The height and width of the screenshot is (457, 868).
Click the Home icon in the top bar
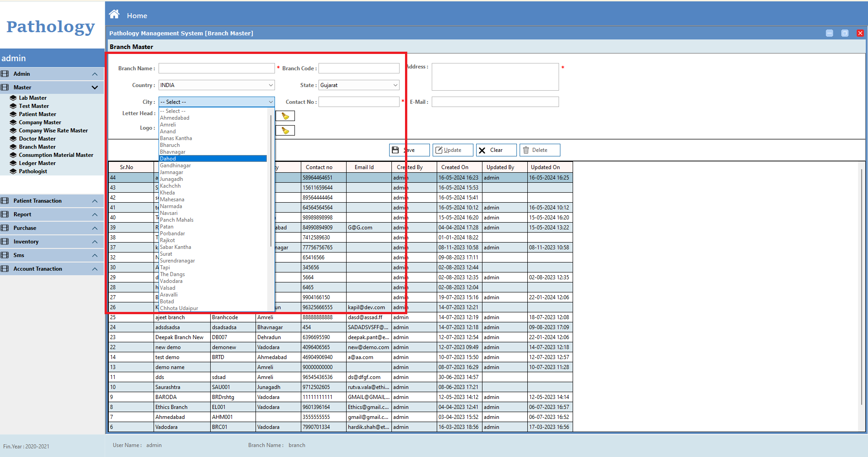(114, 15)
